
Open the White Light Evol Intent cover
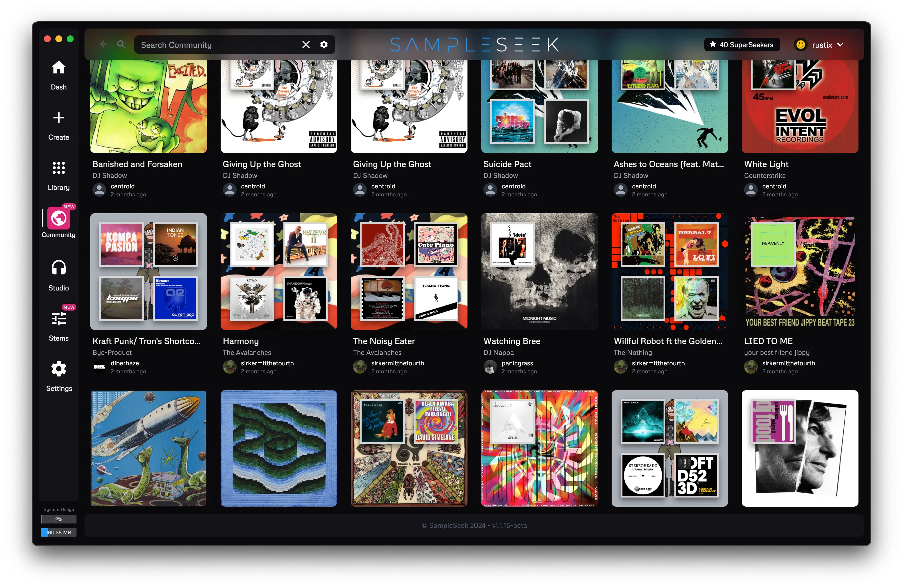click(800, 106)
